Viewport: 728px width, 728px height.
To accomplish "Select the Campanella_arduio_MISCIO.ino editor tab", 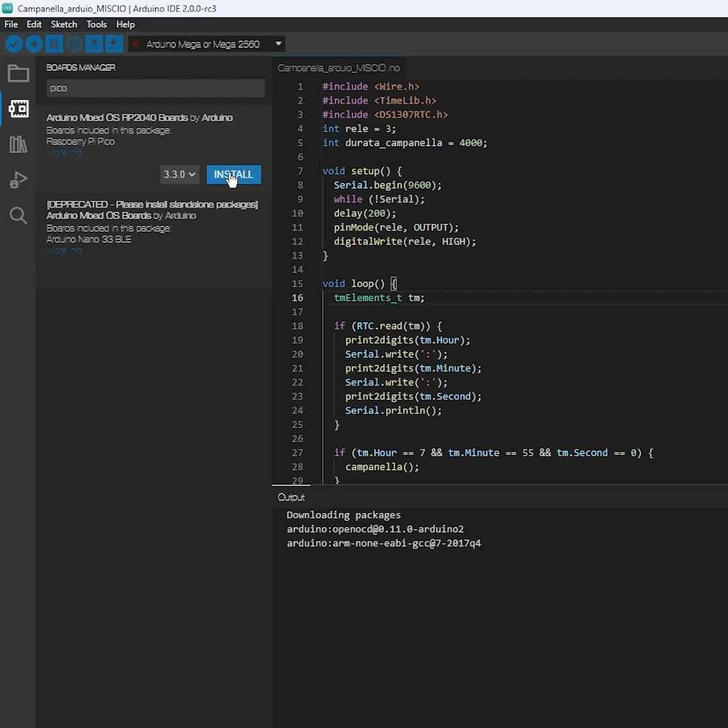I will [338, 68].
